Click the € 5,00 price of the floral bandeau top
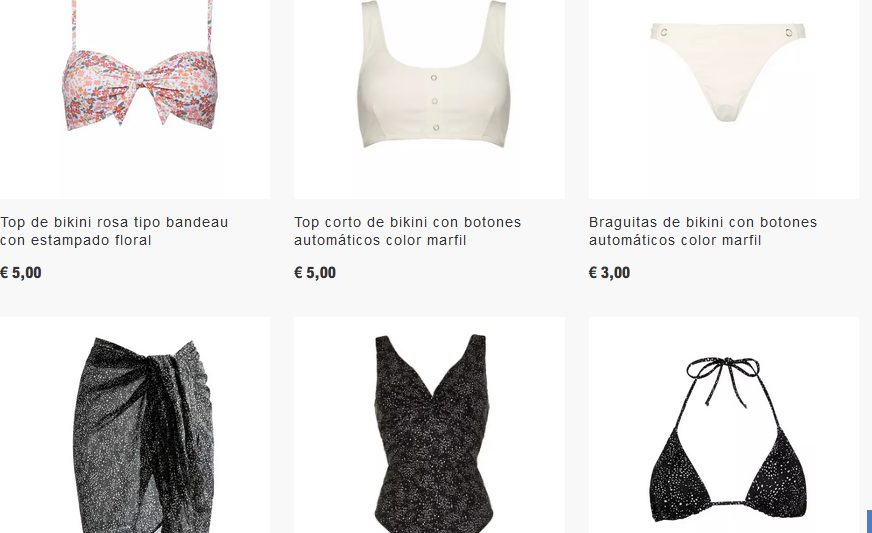The image size is (872, 533). point(21,273)
